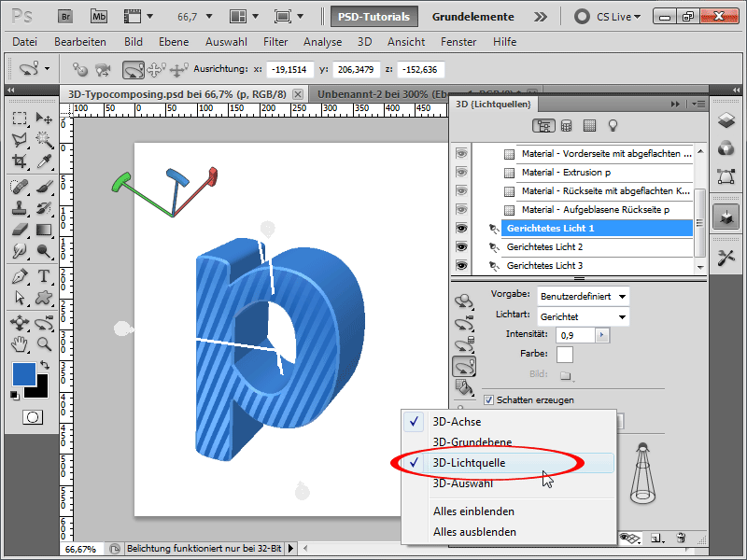Open the CS Live dropdown

point(618,17)
